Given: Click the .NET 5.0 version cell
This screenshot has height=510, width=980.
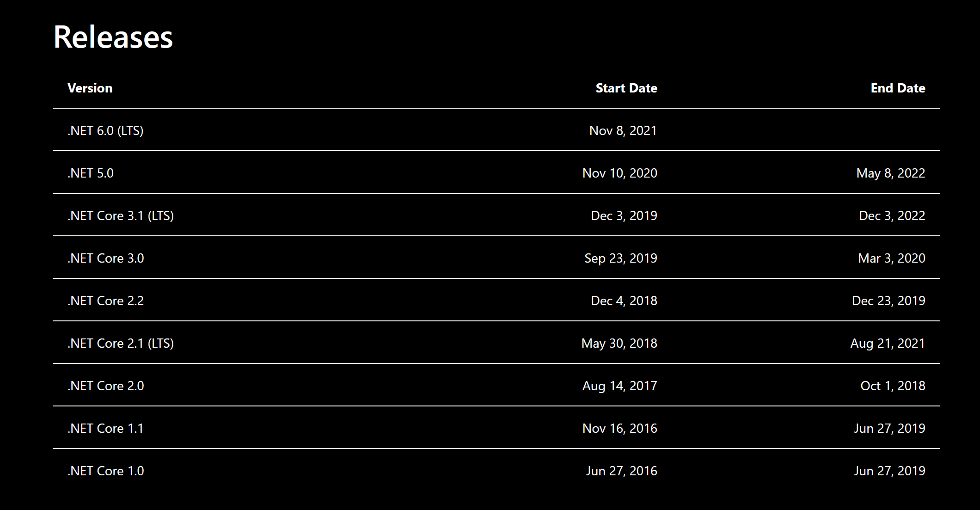Looking at the screenshot, I should 91,173.
